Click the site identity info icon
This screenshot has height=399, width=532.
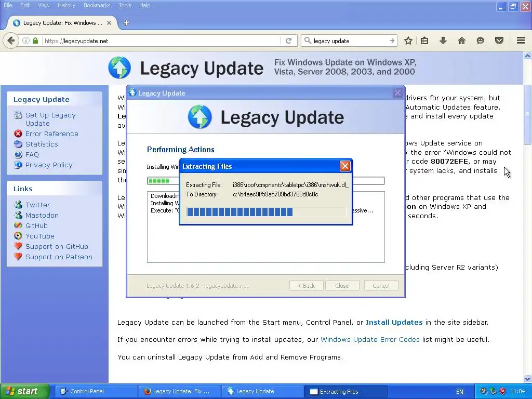(x=26, y=41)
